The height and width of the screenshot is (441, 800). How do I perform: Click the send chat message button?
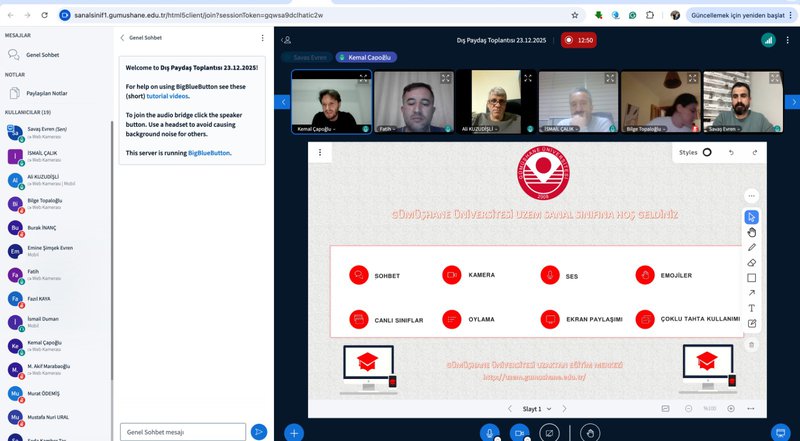(259, 431)
